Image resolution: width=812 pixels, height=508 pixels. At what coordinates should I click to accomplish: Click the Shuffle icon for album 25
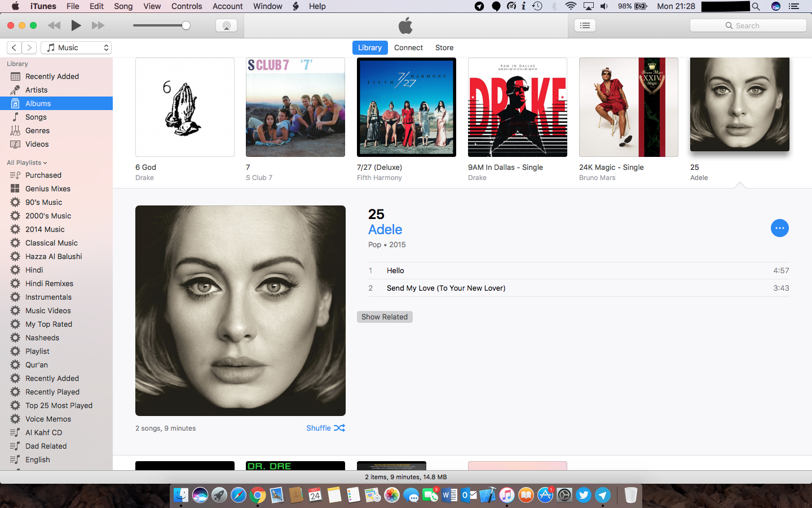click(339, 428)
